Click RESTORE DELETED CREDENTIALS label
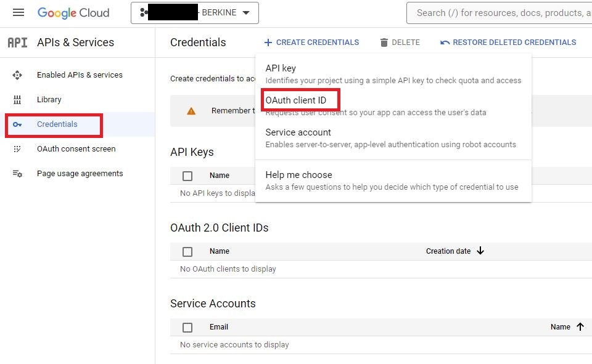592x364 pixels. (514, 42)
